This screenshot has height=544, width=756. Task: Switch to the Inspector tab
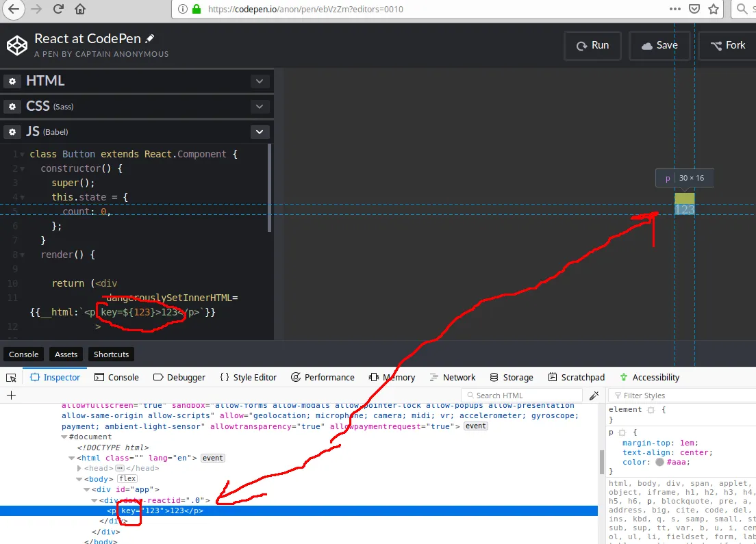55,377
